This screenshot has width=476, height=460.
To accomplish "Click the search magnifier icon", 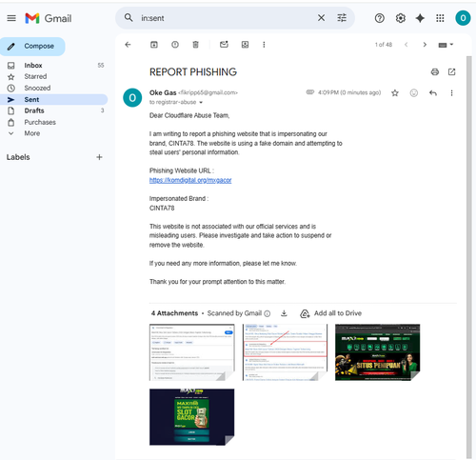I will point(129,18).
